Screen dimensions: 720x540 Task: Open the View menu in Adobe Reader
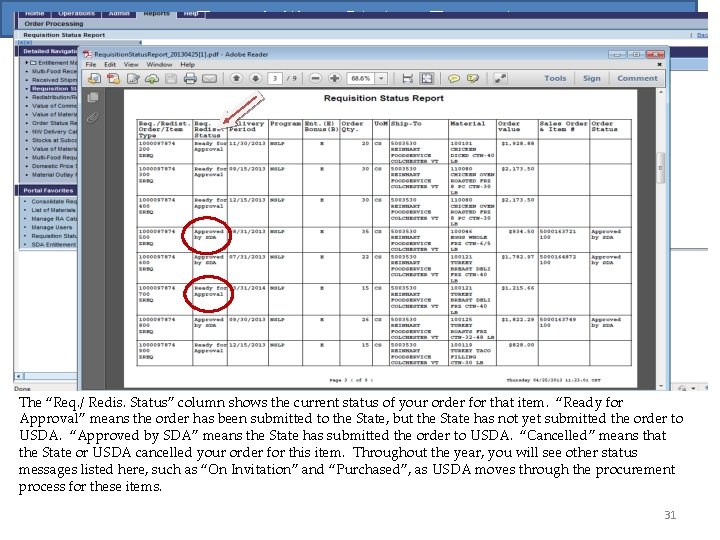(131, 65)
